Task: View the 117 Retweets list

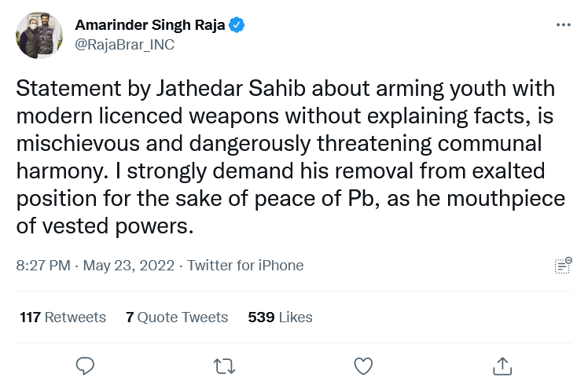Action: pos(63,317)
